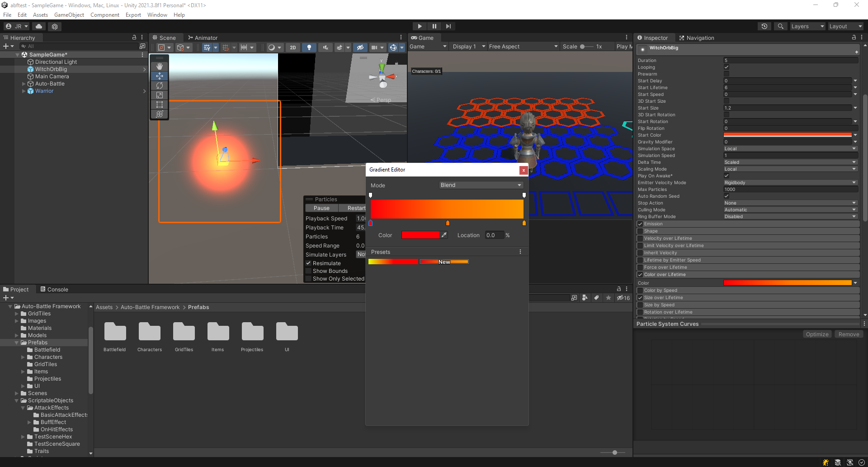The width and height of the screenshot is (868, 467).
Task: Click the Restart button in Particles overlay
Action: point(352,208)
